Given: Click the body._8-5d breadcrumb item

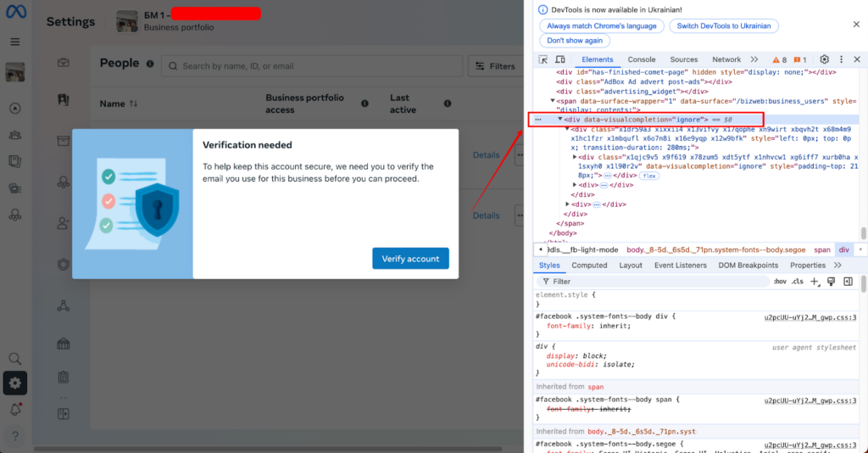Looking at the screenshot, I should coord(715,249).
